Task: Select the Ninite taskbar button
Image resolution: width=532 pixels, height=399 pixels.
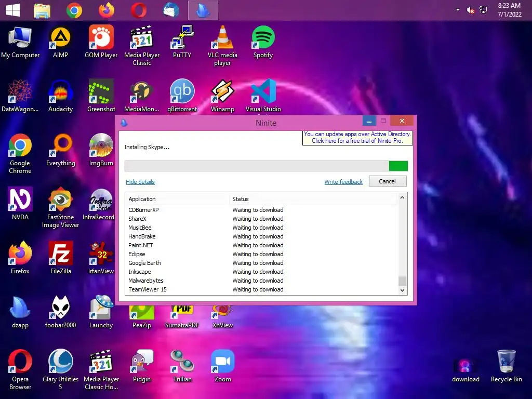Action: click(x=203, y=10)
